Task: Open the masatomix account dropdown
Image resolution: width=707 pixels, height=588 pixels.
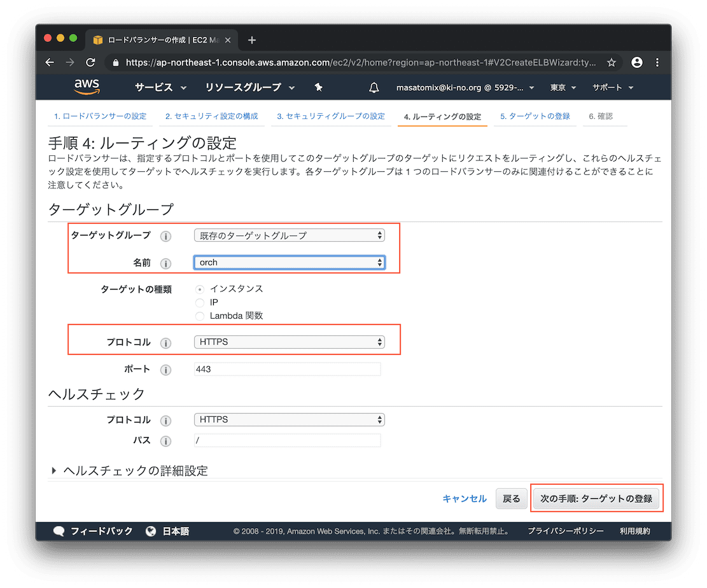Action: (x=465, y=87)
